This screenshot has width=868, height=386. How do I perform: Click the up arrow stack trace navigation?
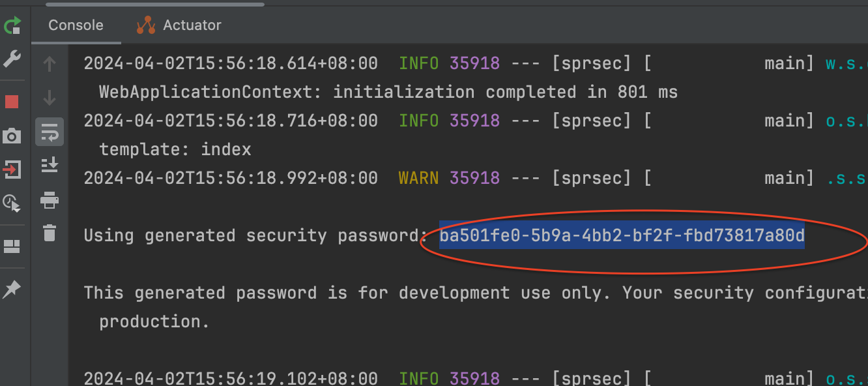click(x=50, y=64)
